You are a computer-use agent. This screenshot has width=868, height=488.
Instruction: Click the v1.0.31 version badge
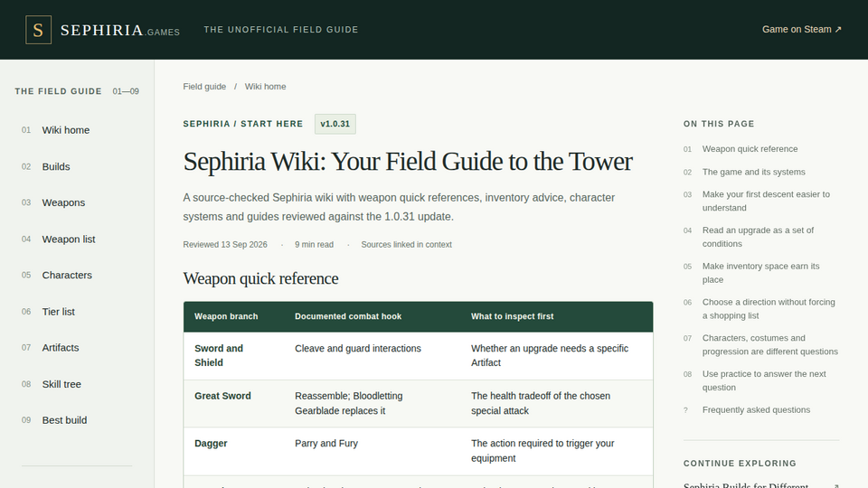[x=335, y=124]
